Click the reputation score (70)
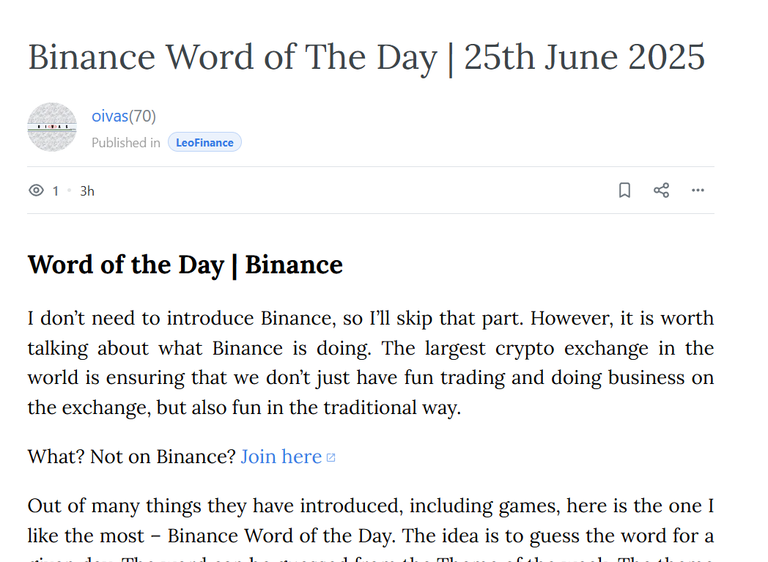768x562 pixels. tap(143, 116)
